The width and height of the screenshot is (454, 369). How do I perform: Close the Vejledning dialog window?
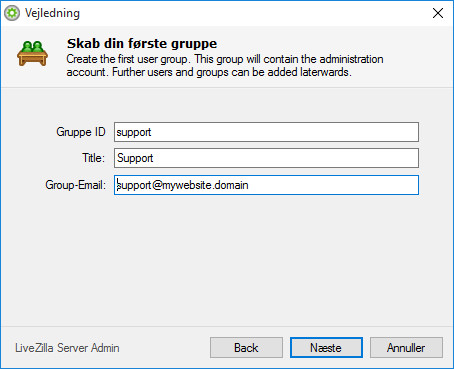click(438, 13)
